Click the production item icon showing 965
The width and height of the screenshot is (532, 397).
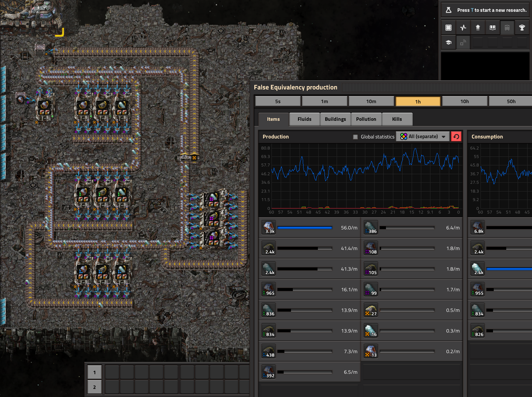tap(269, 289)
